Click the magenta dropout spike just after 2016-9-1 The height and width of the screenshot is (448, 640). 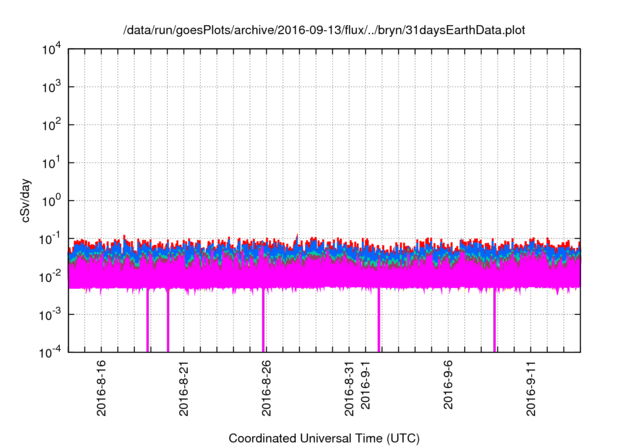[379, 320]
